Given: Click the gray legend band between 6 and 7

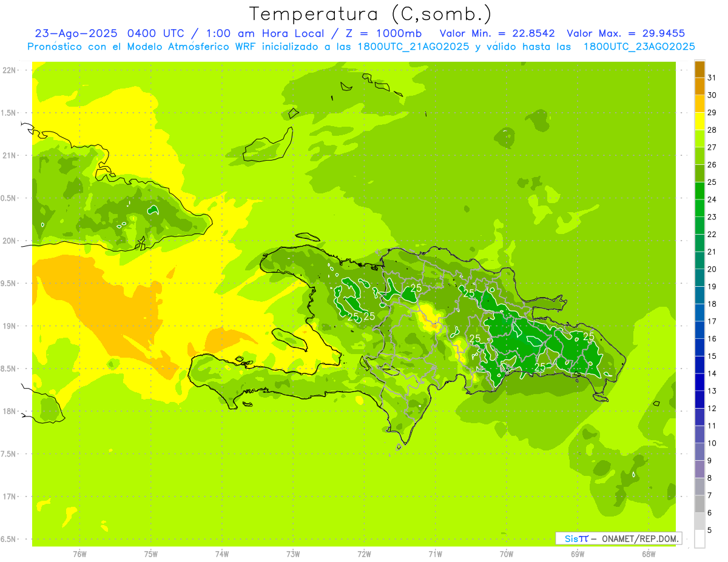Looking at the screenshot, I should [699, 504].
